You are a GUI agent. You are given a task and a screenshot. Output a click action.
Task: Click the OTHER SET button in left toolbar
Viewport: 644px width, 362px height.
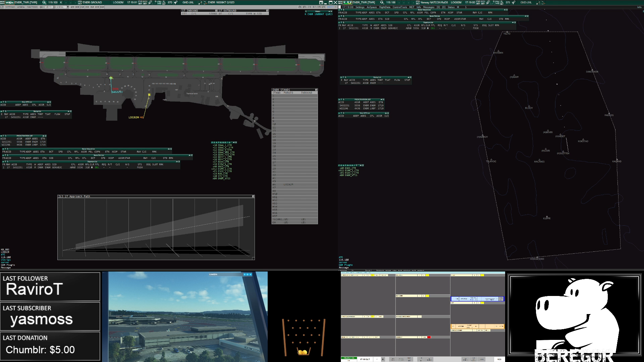pos(140,2)
